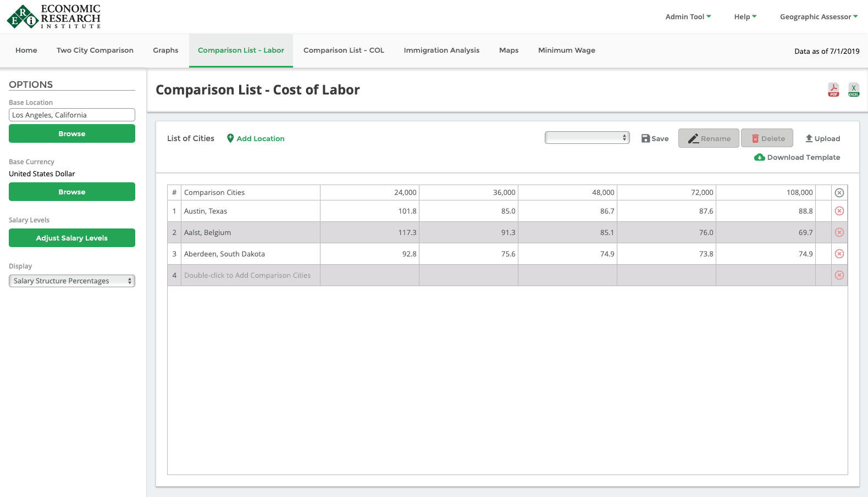Save the current city list
The height and width of the screenshot is (497, 868).
(655, 138)
